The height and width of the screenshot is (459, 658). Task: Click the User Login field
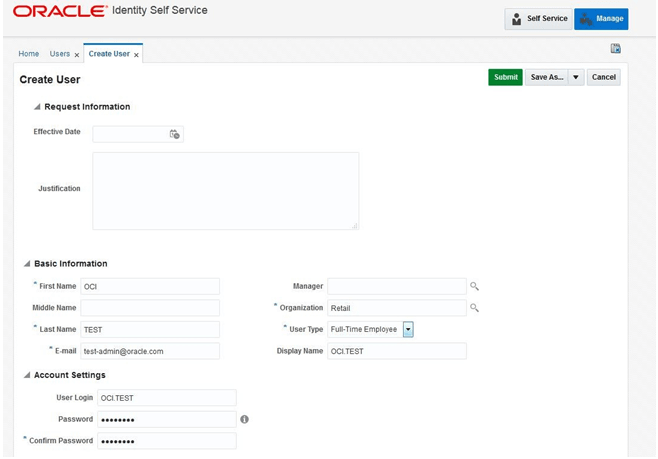(167, 397)
